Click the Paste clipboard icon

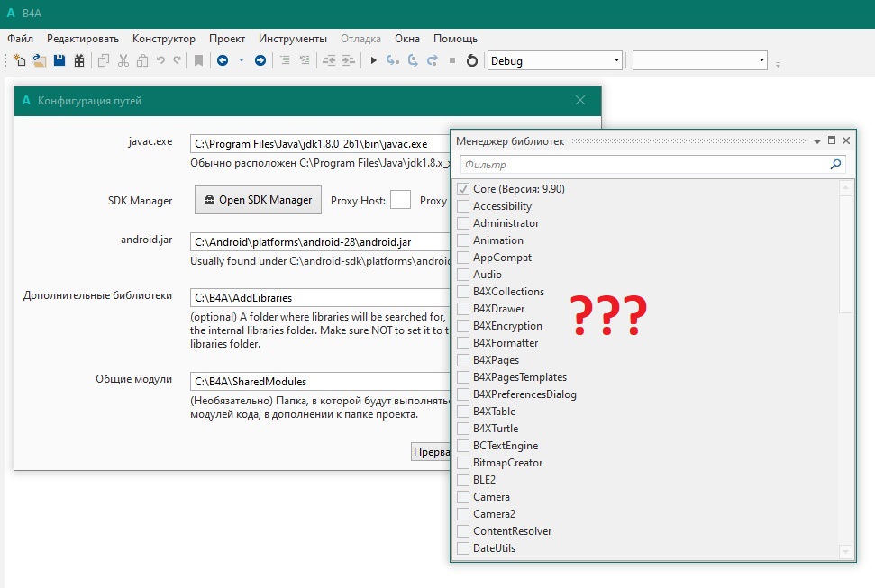(x=142, y=60)
